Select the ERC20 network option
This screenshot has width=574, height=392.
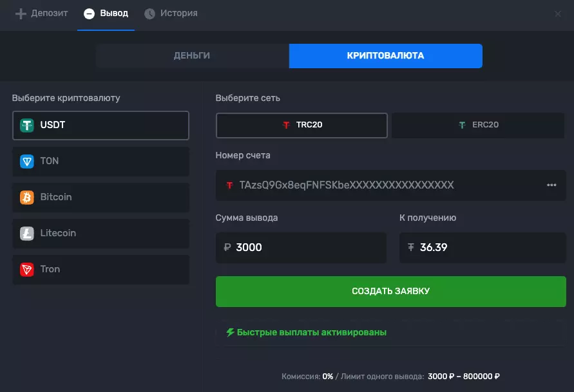[x=478, y=125]
